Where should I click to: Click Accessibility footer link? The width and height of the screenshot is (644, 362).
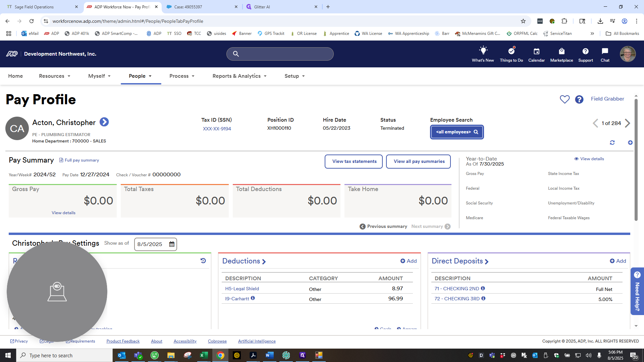185,341
